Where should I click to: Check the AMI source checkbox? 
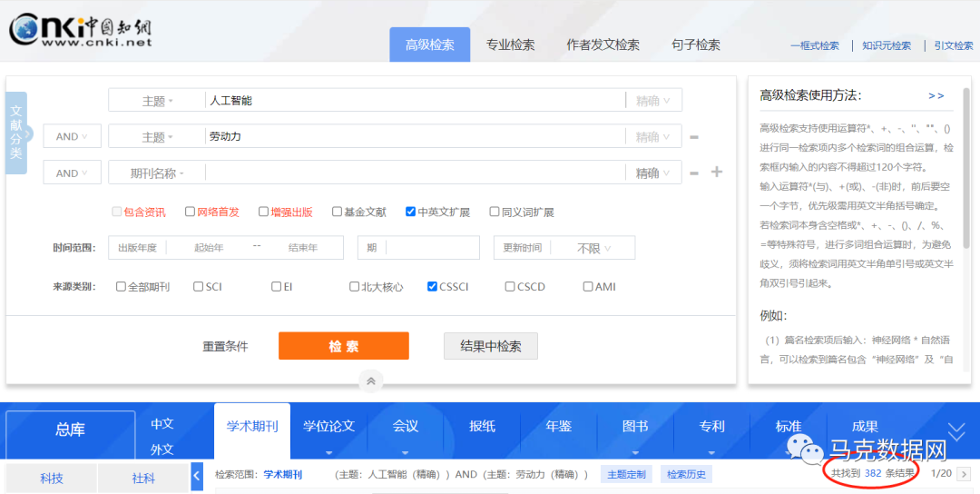[x=587, y=287]
